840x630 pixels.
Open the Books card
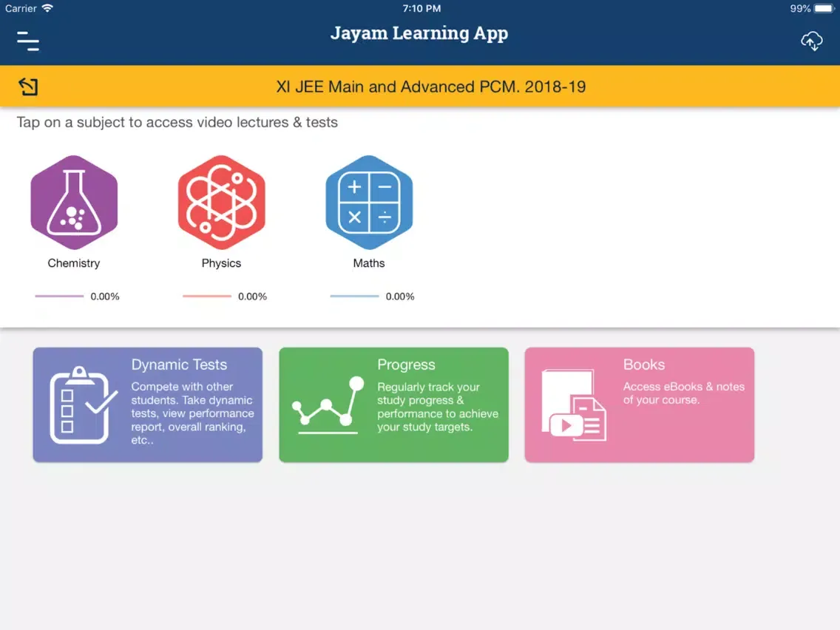coord(639,404)
